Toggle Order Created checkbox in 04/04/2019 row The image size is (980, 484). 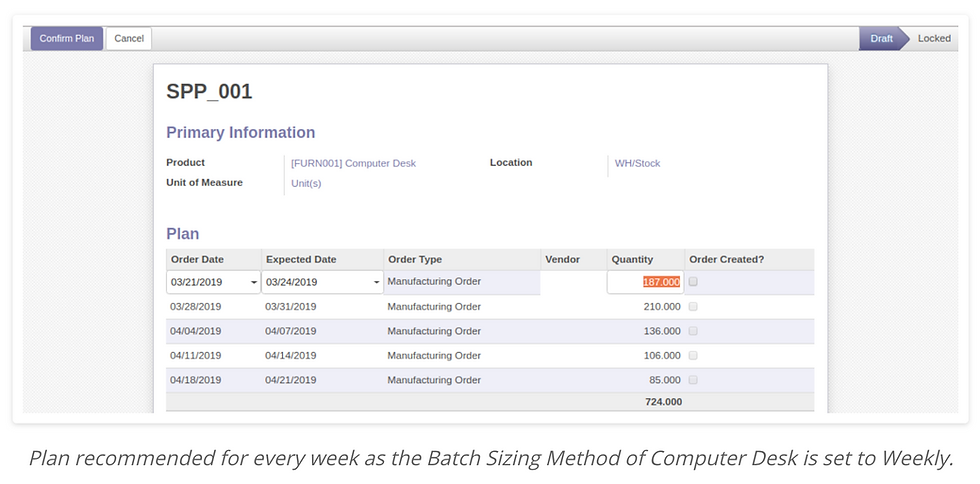pyautogui.click(x=693, y=331)
